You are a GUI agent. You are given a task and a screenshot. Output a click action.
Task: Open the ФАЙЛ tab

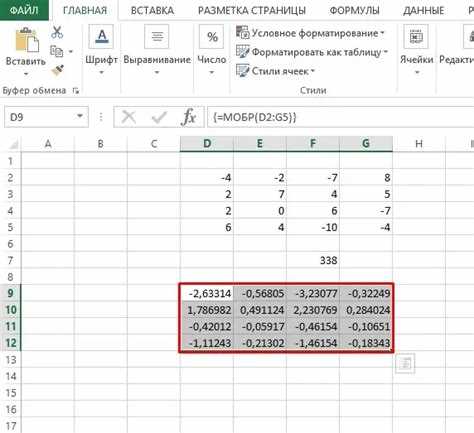click(x=24, y=10)
